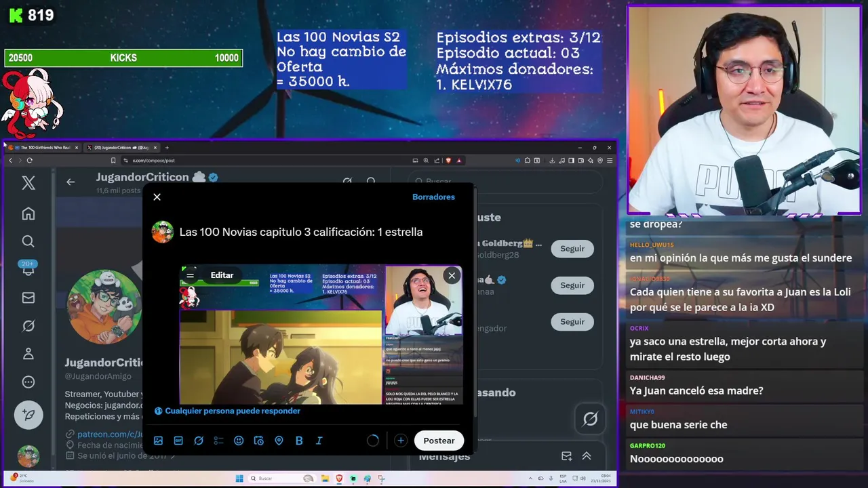Click browser back arrow
This screenshot has height=488, width=868.
pyautogui.click(x=10, y=160)
